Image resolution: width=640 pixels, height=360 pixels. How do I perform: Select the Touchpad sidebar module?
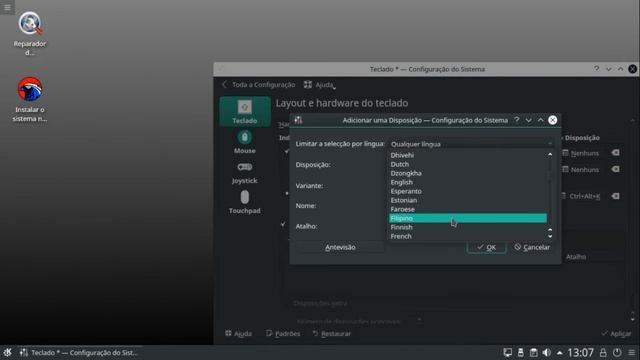click(x=244, y=202)
